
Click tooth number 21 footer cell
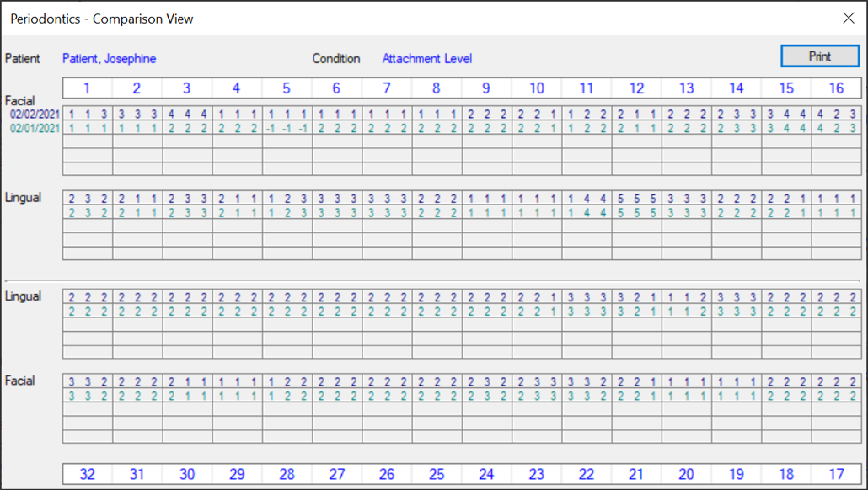636,474
